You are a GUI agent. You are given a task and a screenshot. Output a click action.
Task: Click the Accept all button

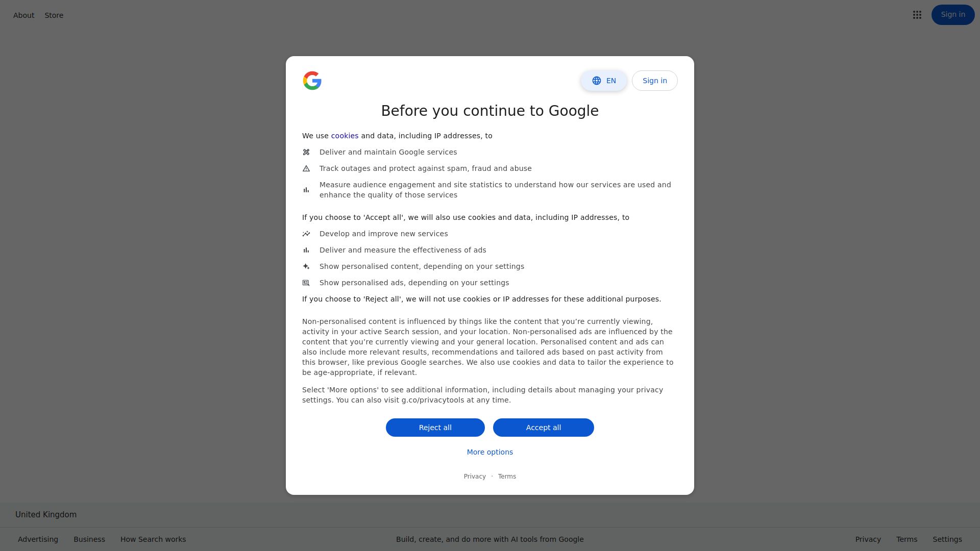click(544, 428)
